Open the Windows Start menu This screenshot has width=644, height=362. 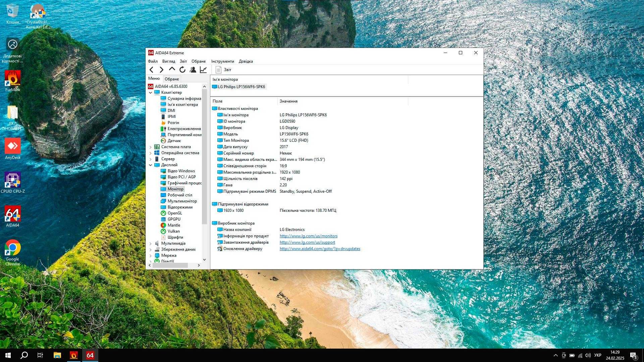click(8, 355)
